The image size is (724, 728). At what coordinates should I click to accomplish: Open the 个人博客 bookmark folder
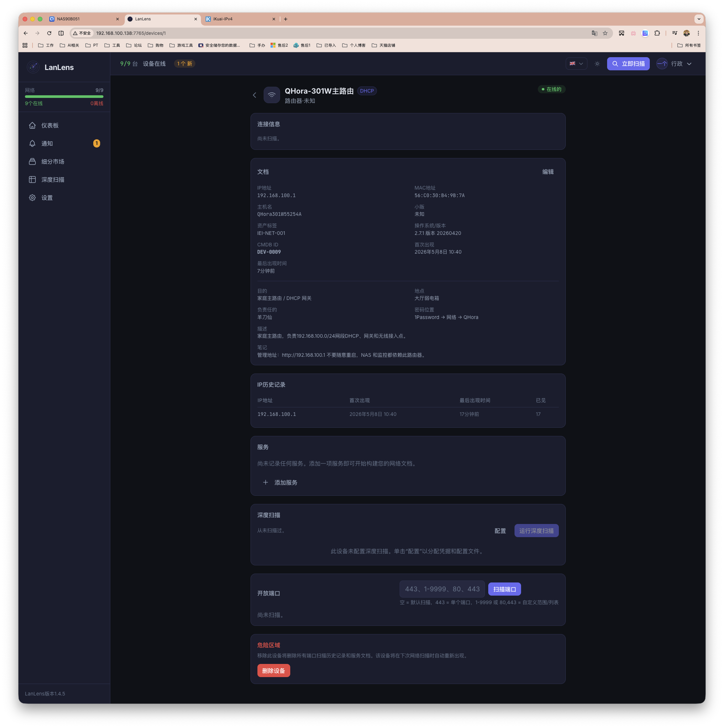tap(354, 45)
